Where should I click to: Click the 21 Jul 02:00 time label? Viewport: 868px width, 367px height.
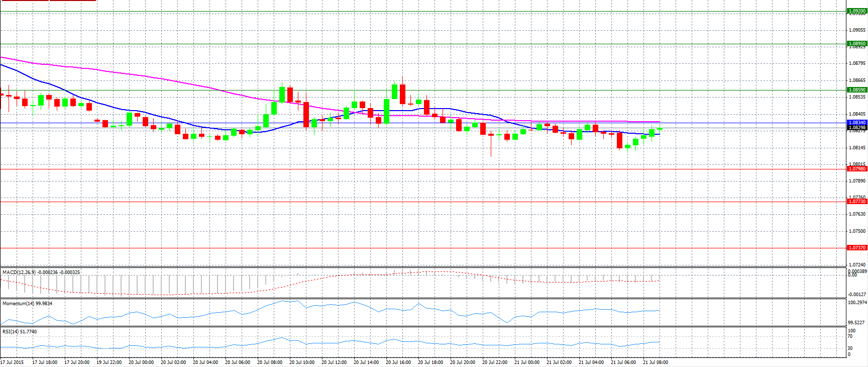click(559, 362)
